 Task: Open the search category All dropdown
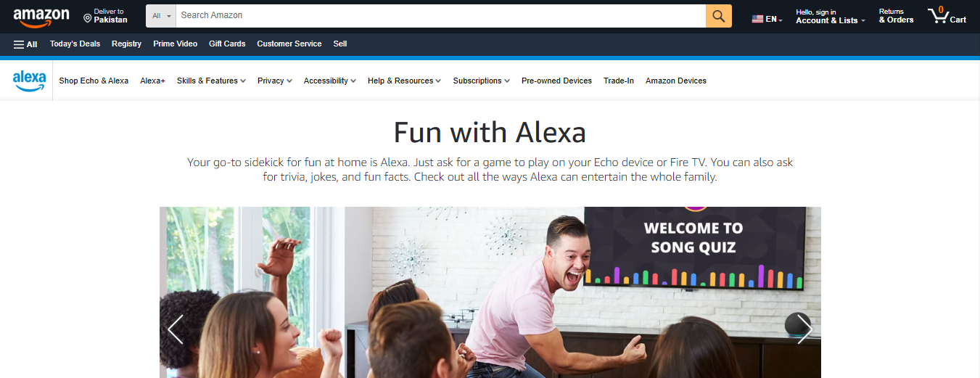[x=161, y=16]
